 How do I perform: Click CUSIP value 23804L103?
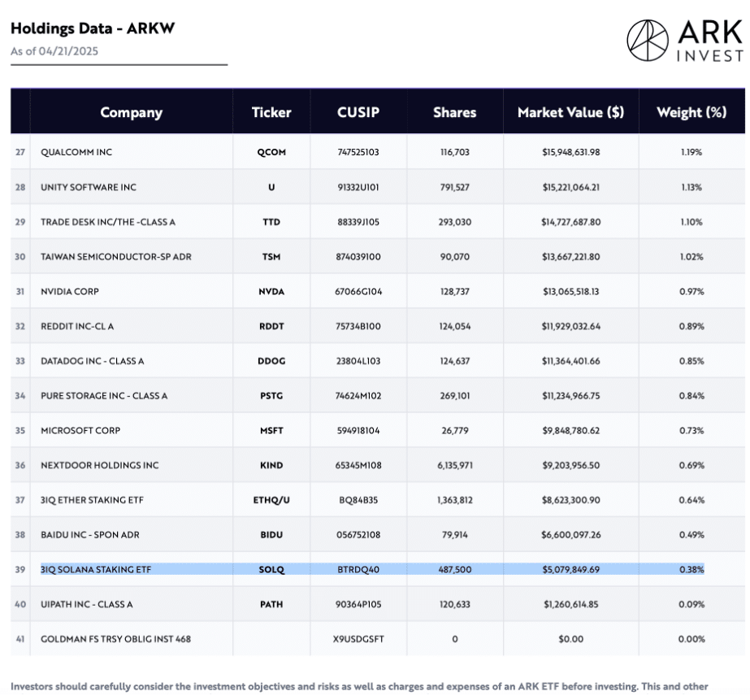[358, 361]
